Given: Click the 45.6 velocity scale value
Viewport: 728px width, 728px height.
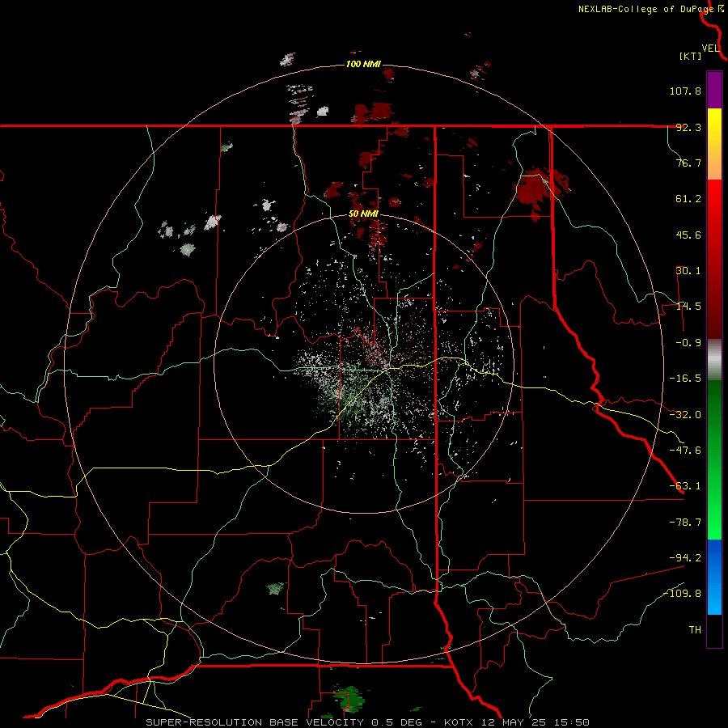Looking at the screenshot, I should pyautogui.click(x=688, y=235).
